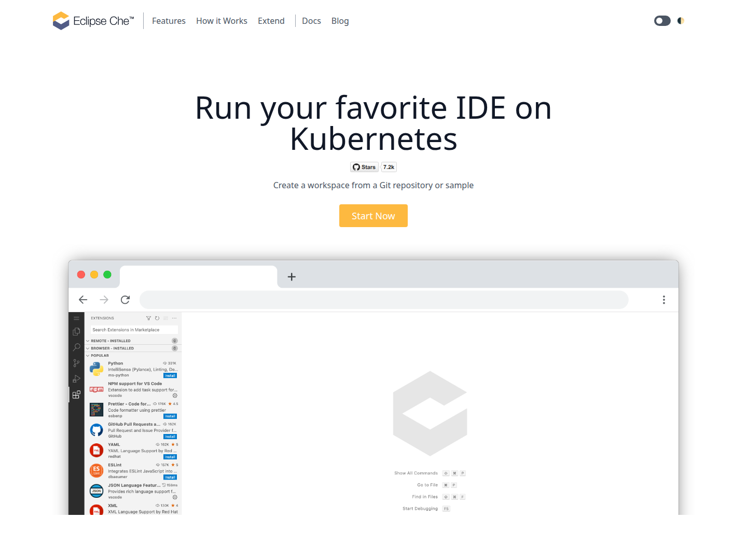Click the "Start Debugging" hint text
This screenshot has width=747, height=560.
420,509
